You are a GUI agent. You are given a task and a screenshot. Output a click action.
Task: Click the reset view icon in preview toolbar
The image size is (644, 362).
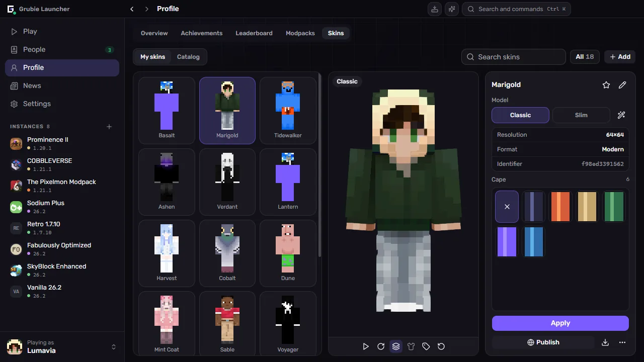pyautogui.click(x=441, y=346)
